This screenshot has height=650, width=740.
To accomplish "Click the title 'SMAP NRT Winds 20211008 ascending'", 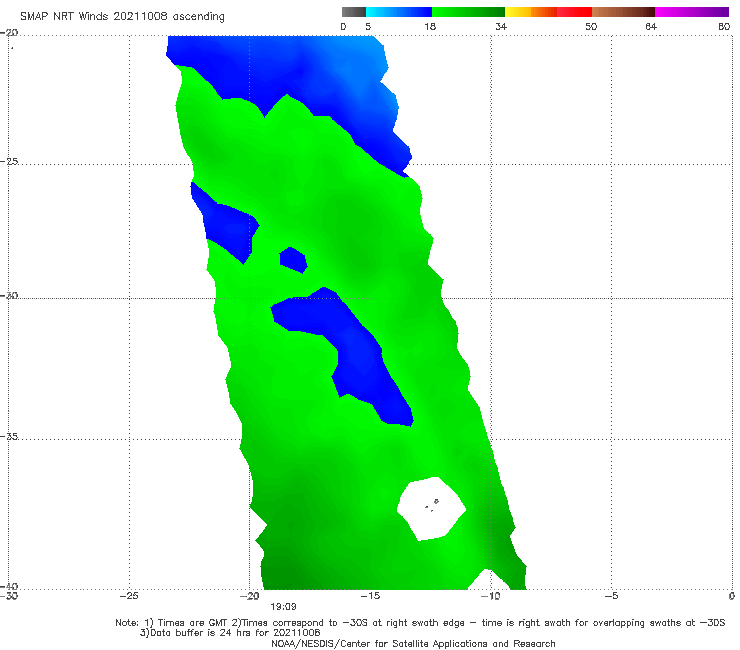I will [122, 16].
